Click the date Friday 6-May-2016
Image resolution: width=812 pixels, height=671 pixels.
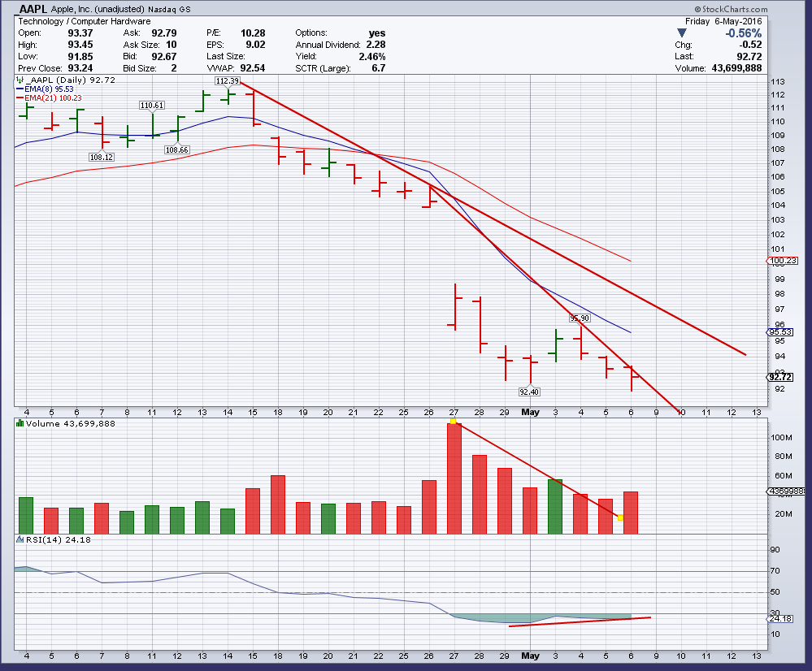(723, 21)
